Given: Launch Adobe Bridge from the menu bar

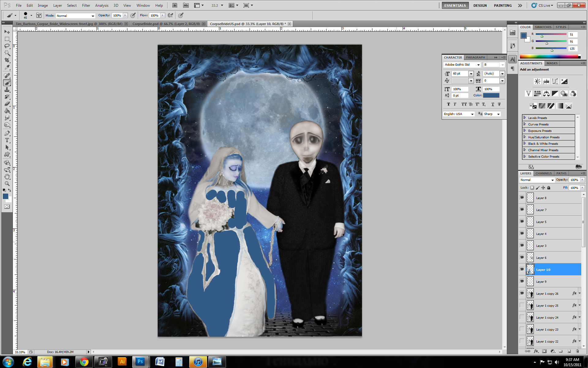Looking at the screenshot, I should pyautogui.click(x=175, y=5).
